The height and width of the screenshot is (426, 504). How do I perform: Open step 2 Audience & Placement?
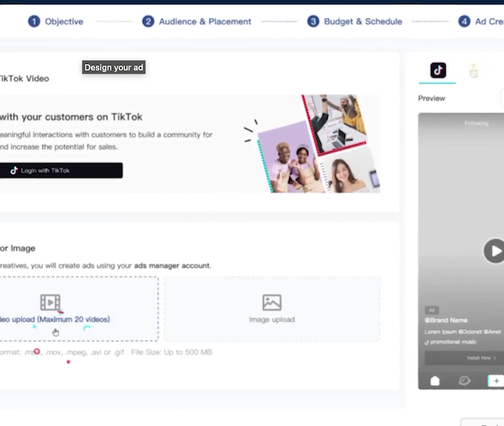(x=197, y=22)
